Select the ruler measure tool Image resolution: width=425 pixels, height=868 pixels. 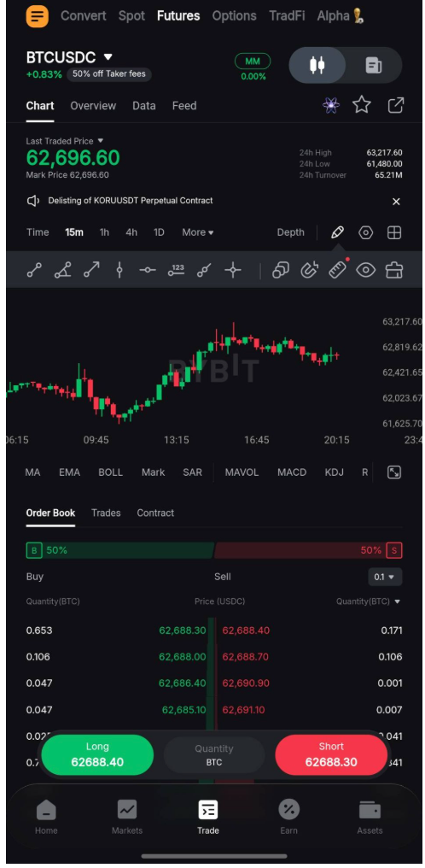pos(337,270)
